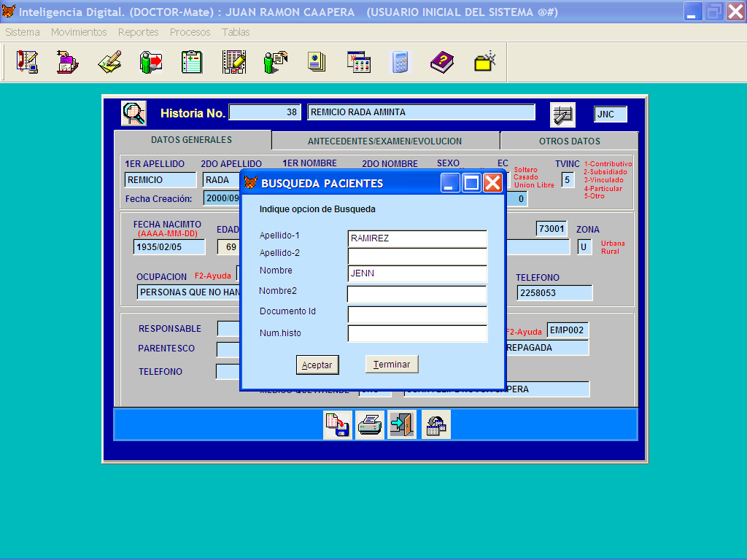Click the Apellido-1 search field
The width and height of the screenshot is (747, 560).
(x=417, y=238)
